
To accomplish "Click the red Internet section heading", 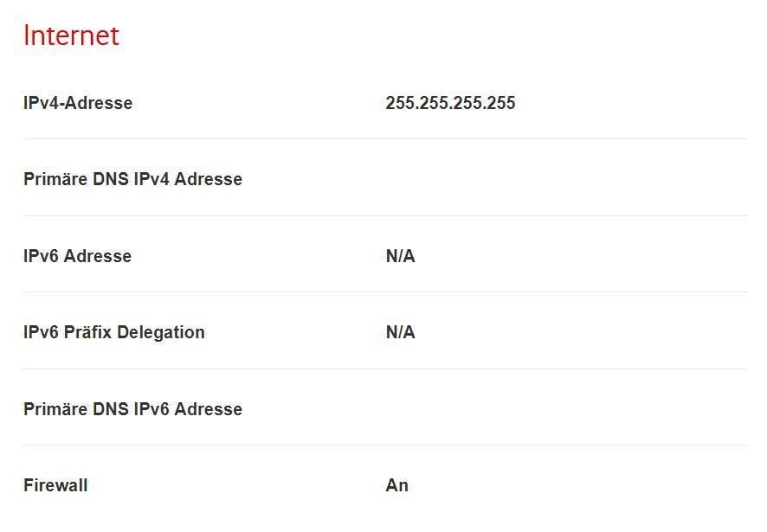I will [71, 35].
